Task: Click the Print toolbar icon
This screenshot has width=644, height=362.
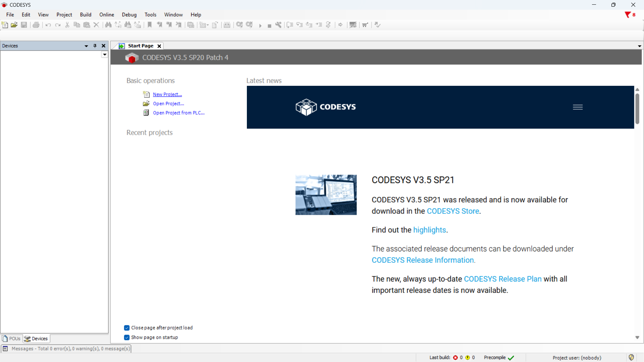Action: click(36, 25)
